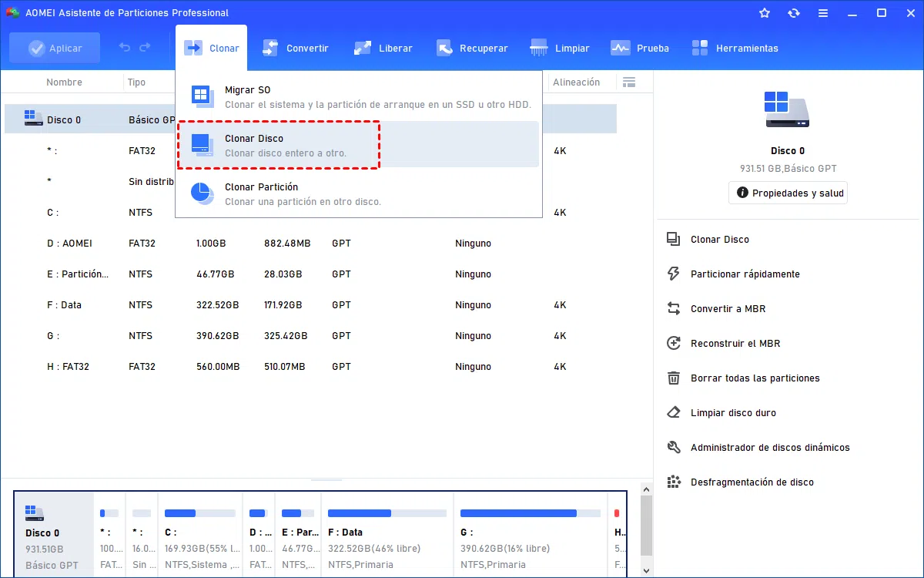924x578 pixels.
Task: Open the Herramientas toolbar menu
Action: tap(735, 48)
